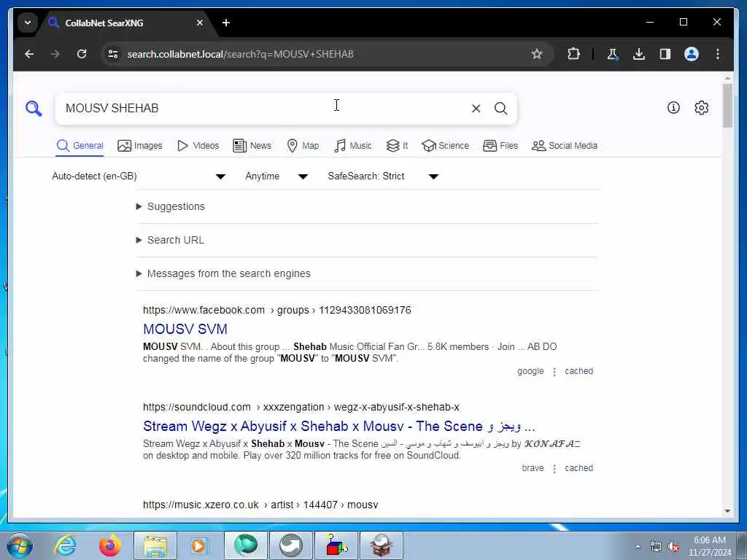Close the CollabNet SearXNG tab
The width and height of the screenshot is (747, 560).
200,23
